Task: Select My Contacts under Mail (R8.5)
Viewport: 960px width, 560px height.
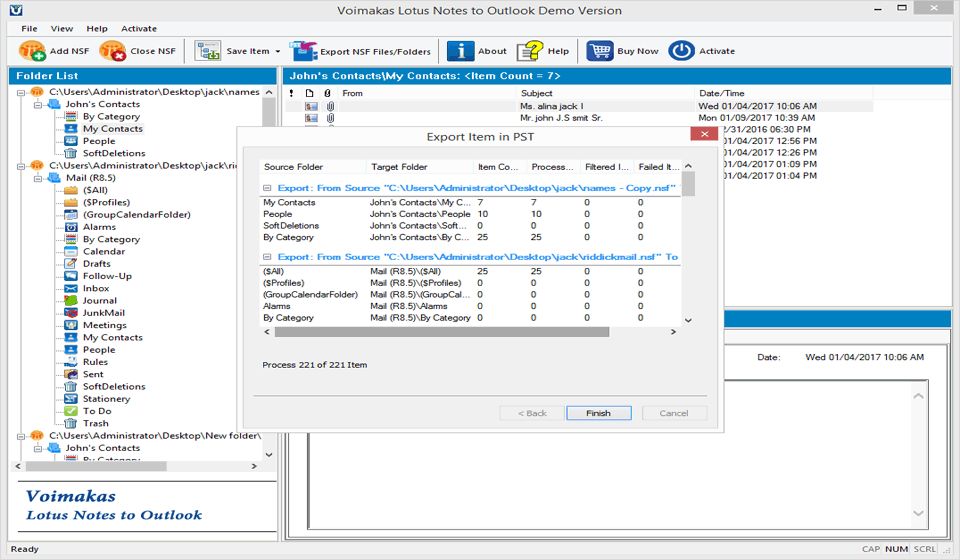Action: point(113,337)
